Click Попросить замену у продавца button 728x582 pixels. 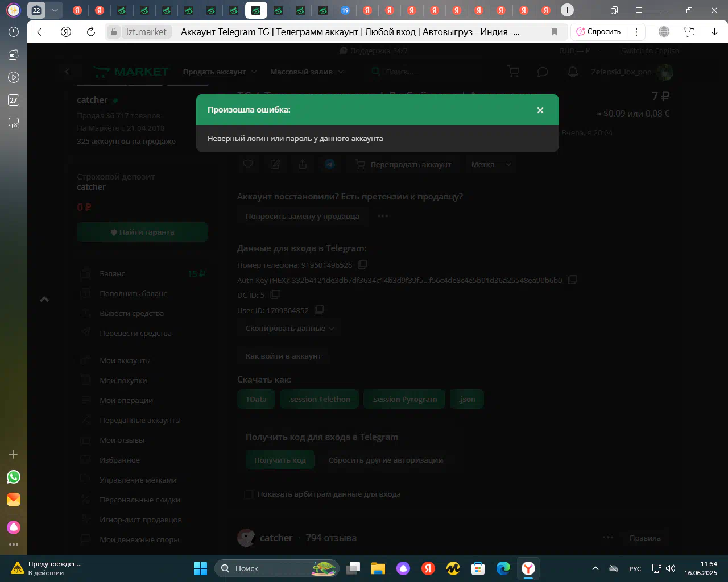coord(302,216)
